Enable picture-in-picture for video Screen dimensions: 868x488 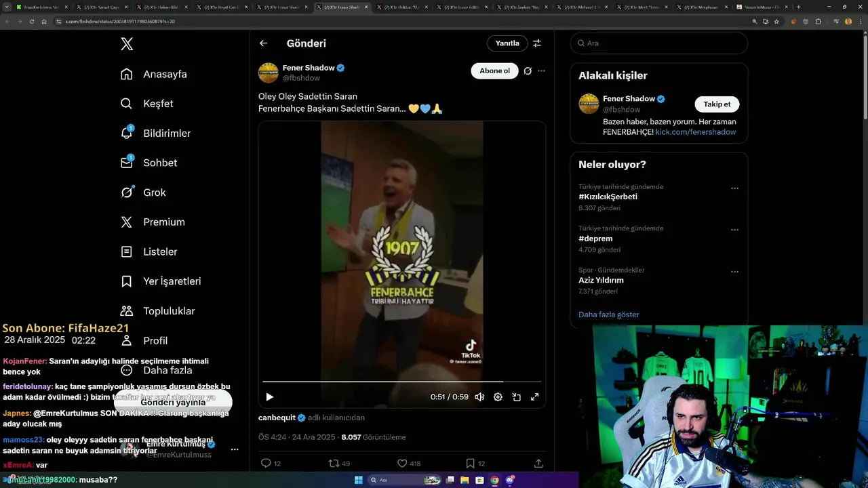coord(516,397)
